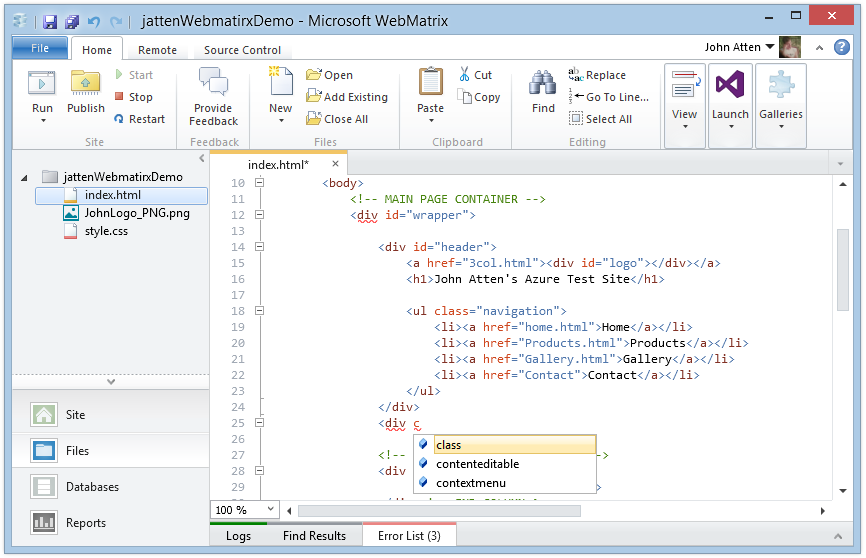Screen dimensions: 866x558
Task: Open the Logs tab
Action: coord(238,535)
